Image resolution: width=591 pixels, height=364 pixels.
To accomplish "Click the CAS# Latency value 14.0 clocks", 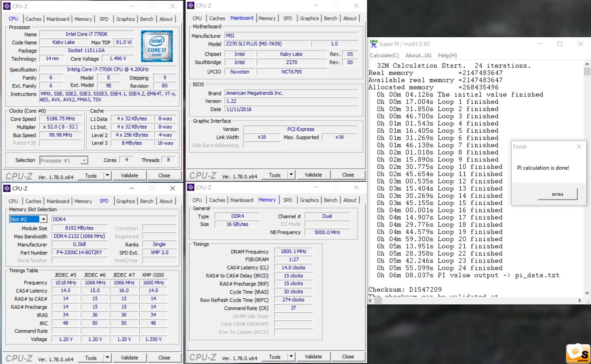I will pos(294,267).
